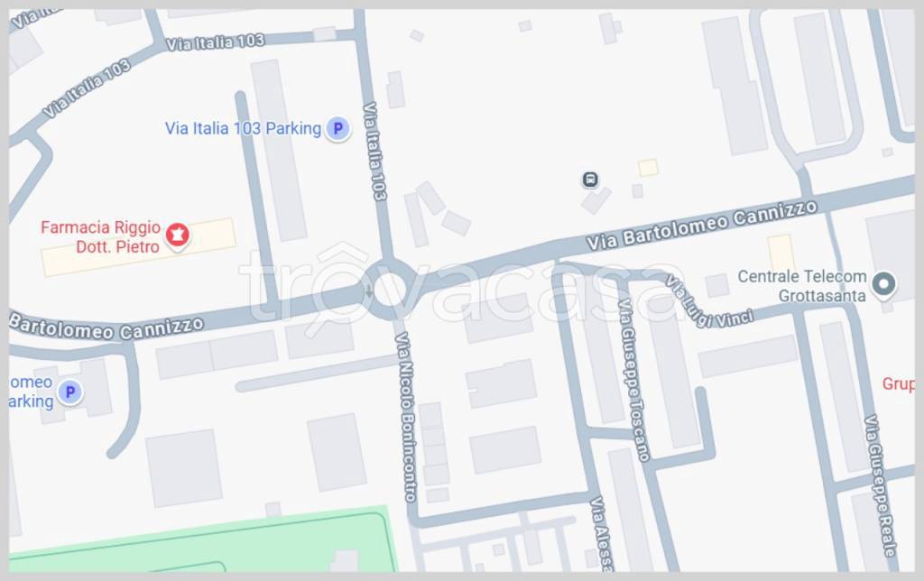924x581 pixels.
Task: Click the arrow on the roundabout's left side
Action: coord(369,290)
